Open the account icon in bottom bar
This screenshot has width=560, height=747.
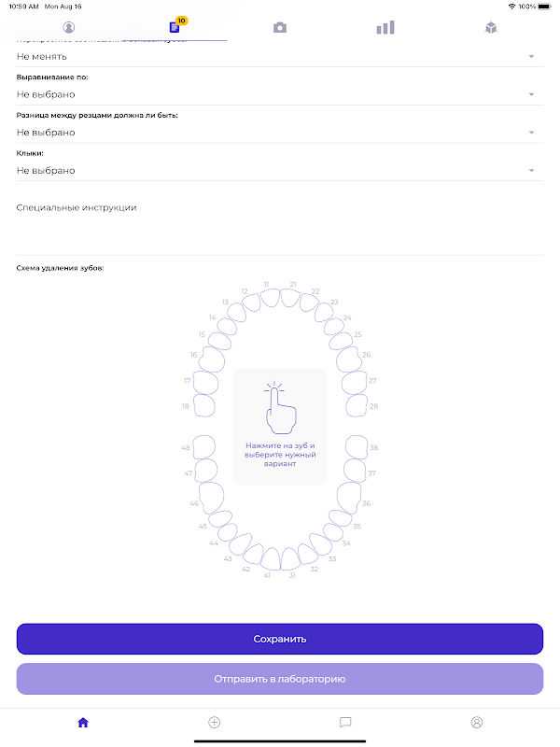pos(477,722)
